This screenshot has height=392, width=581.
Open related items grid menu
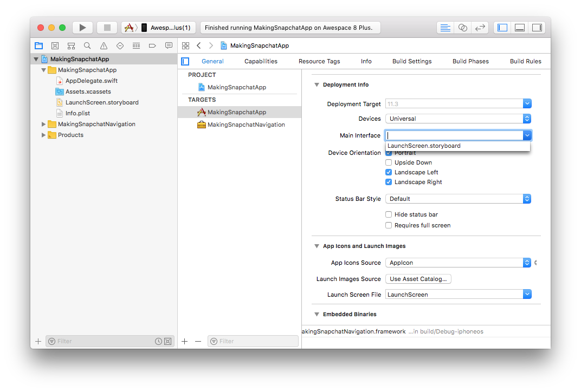click(x=186, y=45)
